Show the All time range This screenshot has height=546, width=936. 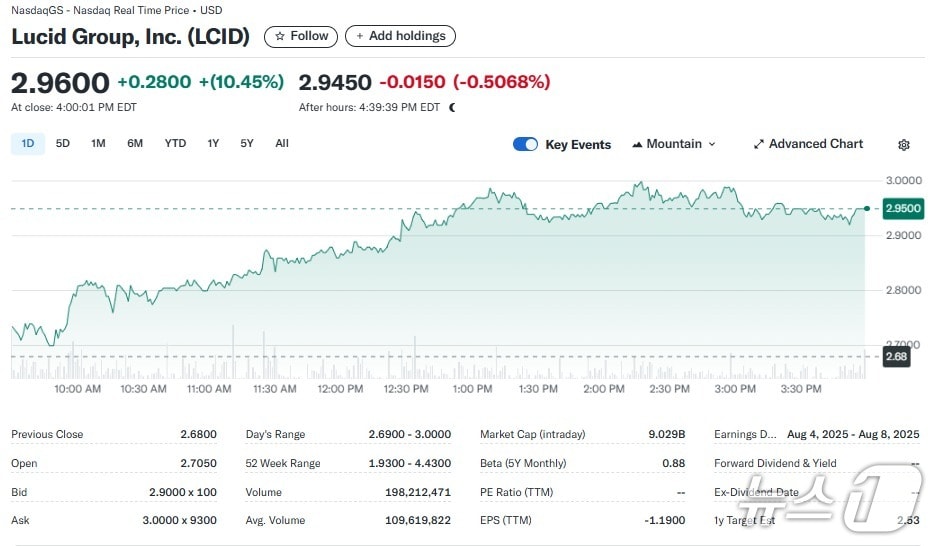(x=282, y=143)
